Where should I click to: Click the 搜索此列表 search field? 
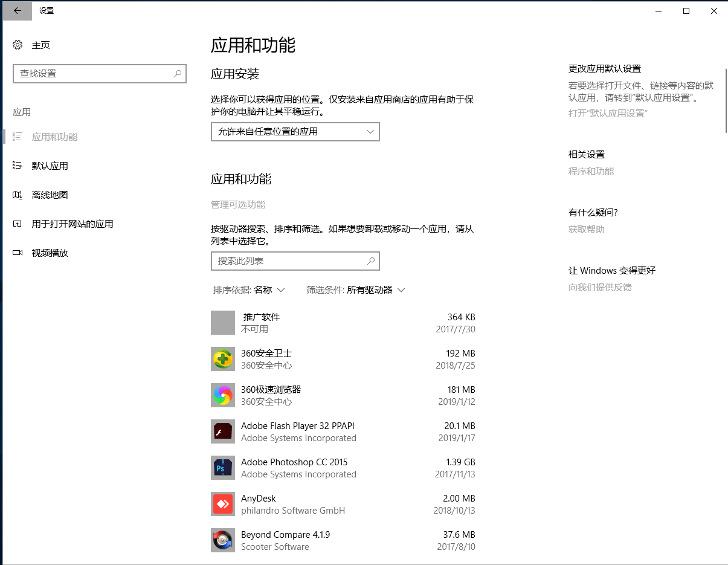pos(295,261)
